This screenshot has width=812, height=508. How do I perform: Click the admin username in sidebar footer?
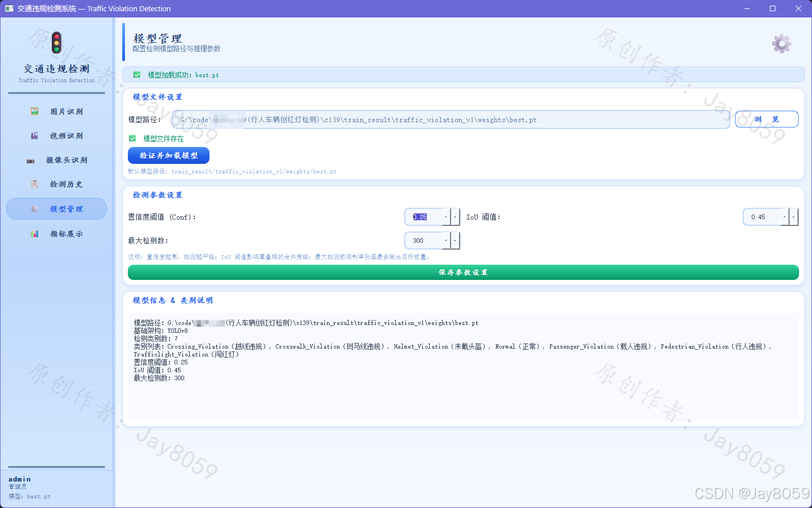tap(20, 479)
